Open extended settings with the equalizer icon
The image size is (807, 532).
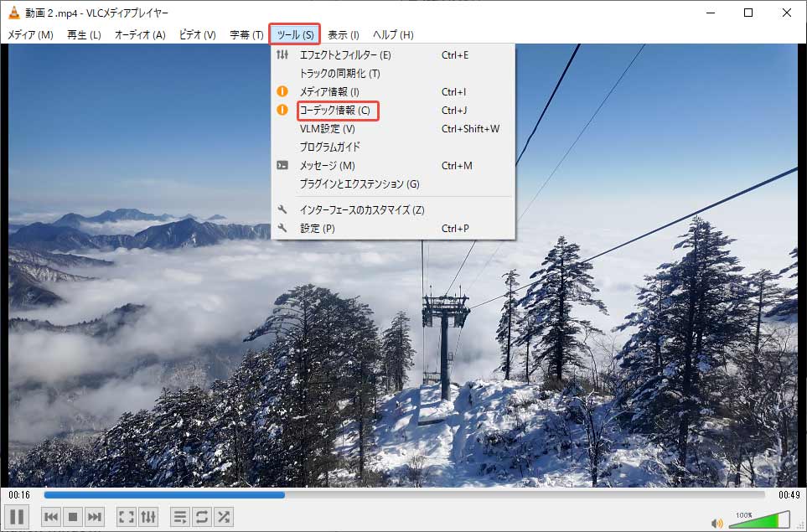click(x=147, y=517)
